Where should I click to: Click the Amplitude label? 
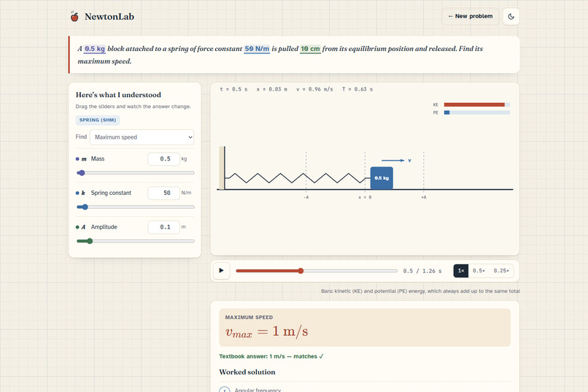pyautogui.click(x=104, y=227)
